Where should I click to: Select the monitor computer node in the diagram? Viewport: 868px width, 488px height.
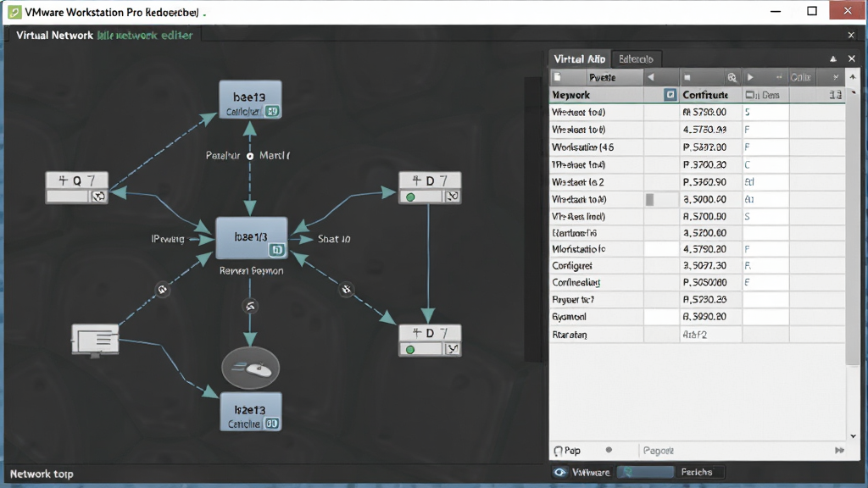click(95, 340)
